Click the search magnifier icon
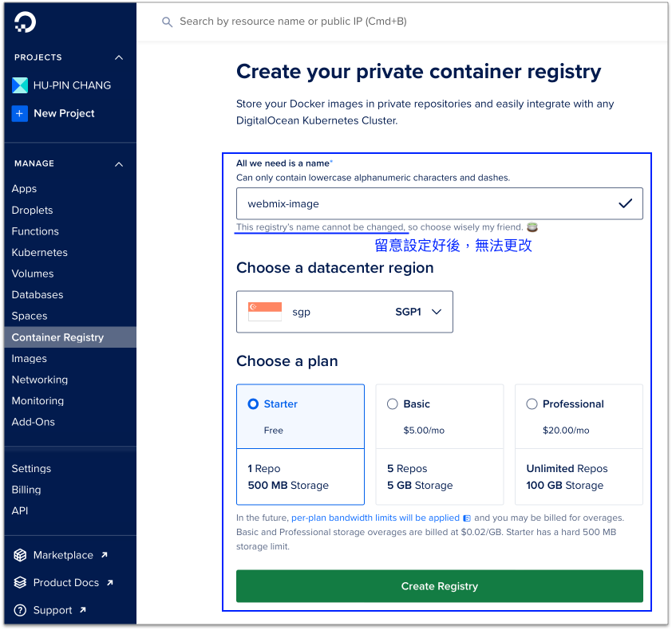Screen dimensions: 672x630 tap(167, 22)
